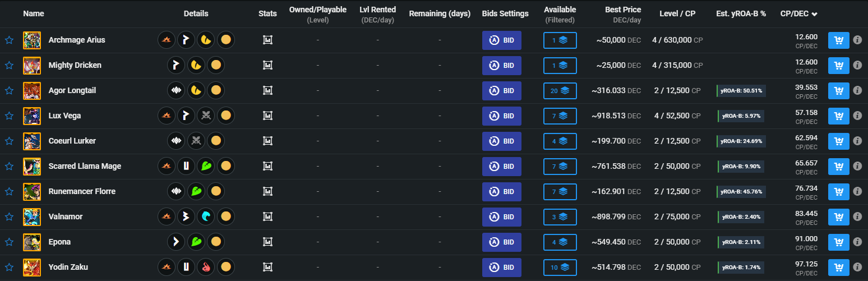The height and width of the screenshot is (281, 868).
Task: Expand the 10 available Yodin Zaku listings
Action: click(560, 268)
